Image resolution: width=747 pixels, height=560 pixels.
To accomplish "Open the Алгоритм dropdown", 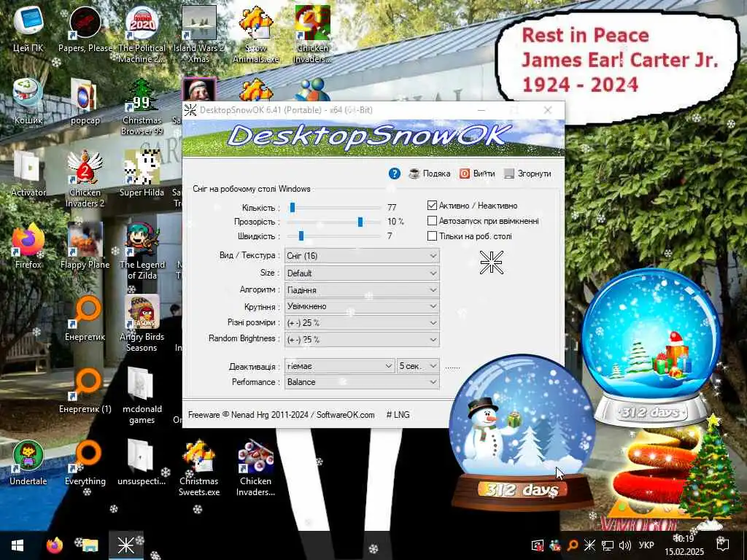I will point(362,289).
